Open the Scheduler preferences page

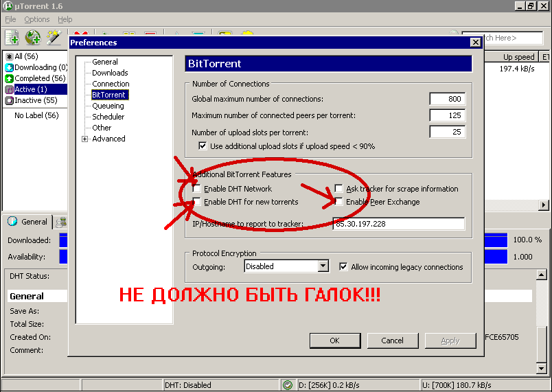click(x=108, y=117)
